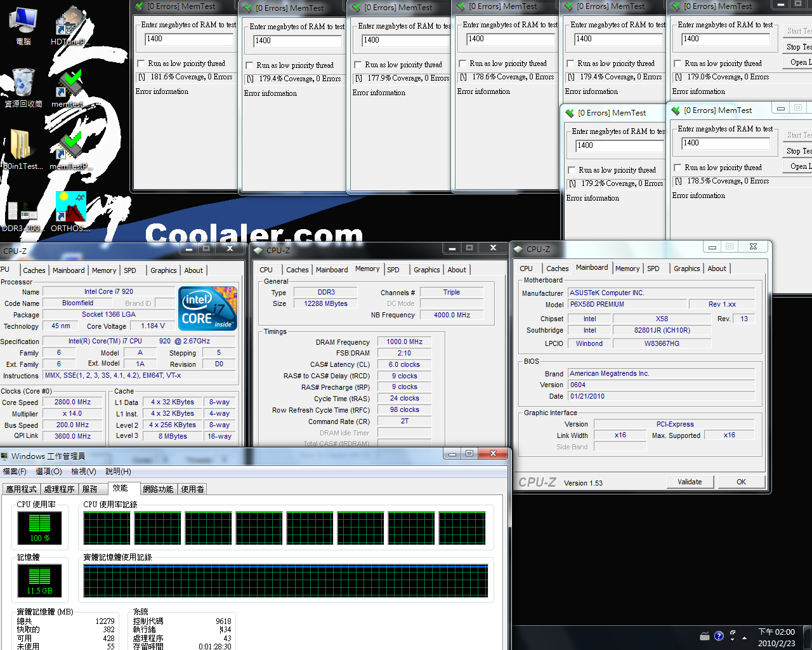Open About tab in right CPU-Z Mainboard window
The width and height of the screenshot is (812, 650).
click(717, 269)
